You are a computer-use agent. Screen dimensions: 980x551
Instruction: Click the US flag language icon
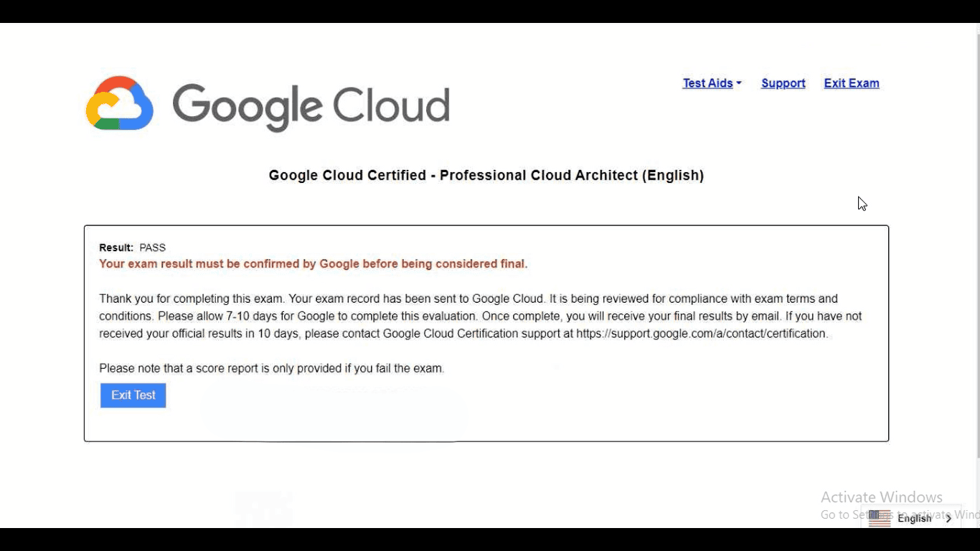pos(880,518)
